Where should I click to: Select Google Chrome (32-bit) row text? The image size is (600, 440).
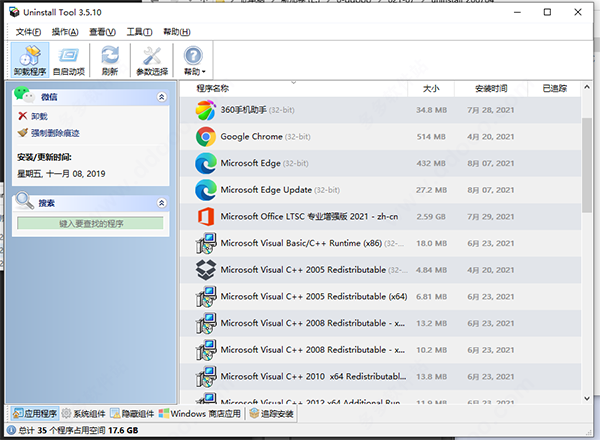point(265,137)
